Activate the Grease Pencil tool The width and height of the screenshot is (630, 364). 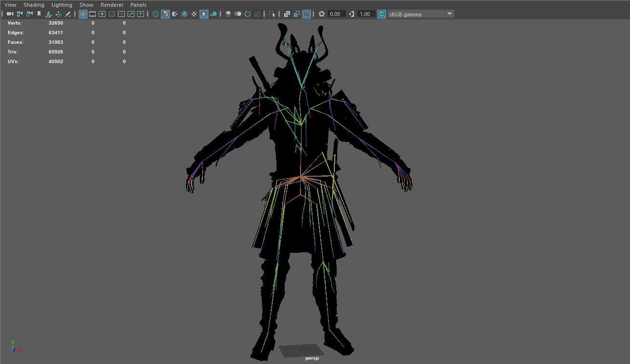pos(68,14)
